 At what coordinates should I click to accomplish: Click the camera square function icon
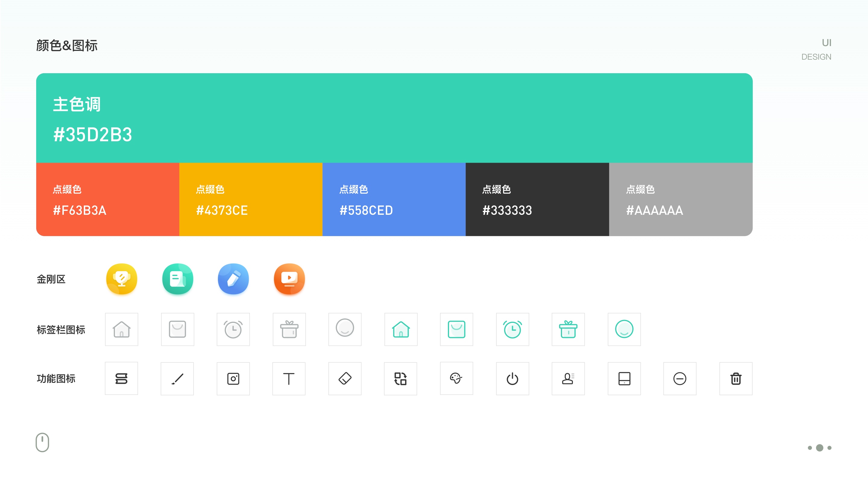pos(233,379)
